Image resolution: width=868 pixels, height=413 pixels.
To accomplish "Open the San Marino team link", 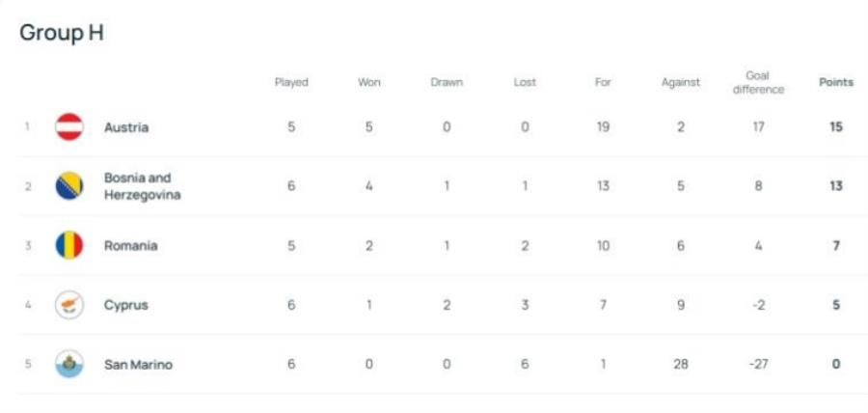I will [138, 365].
